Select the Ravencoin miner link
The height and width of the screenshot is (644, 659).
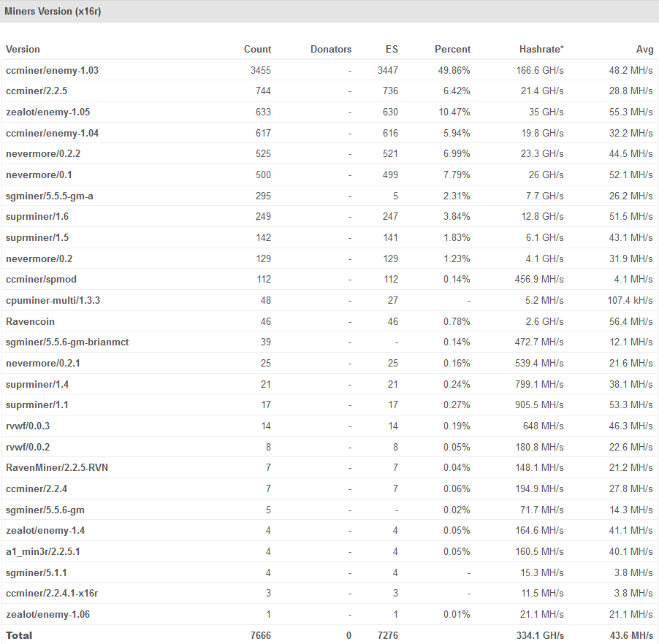pyautogui.click(x=30, y=321)
